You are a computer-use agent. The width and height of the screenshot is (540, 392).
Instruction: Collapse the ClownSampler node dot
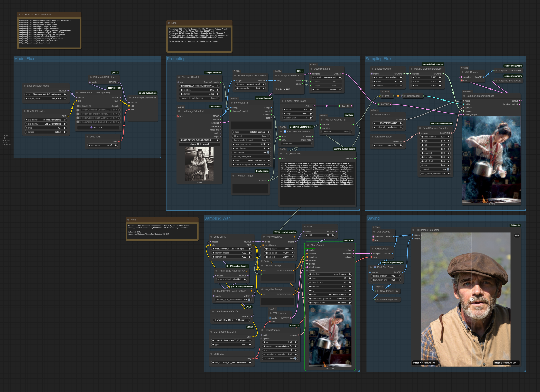(262, 330)
